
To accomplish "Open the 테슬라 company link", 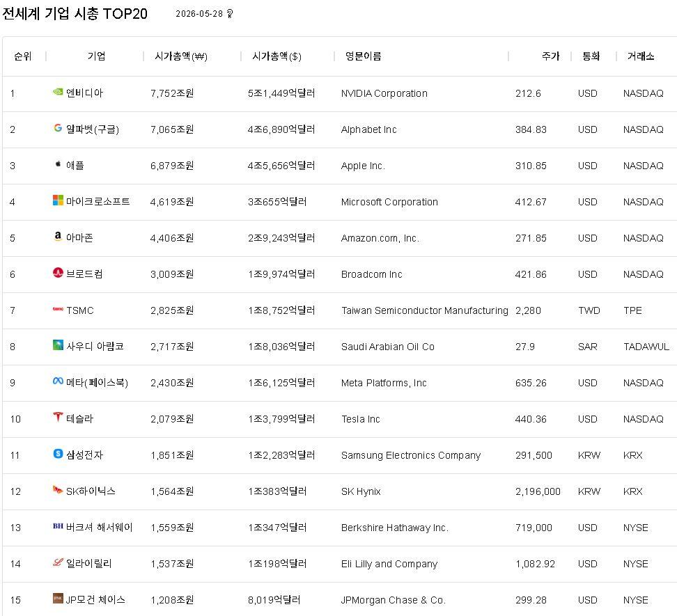I will click(80, 418).
